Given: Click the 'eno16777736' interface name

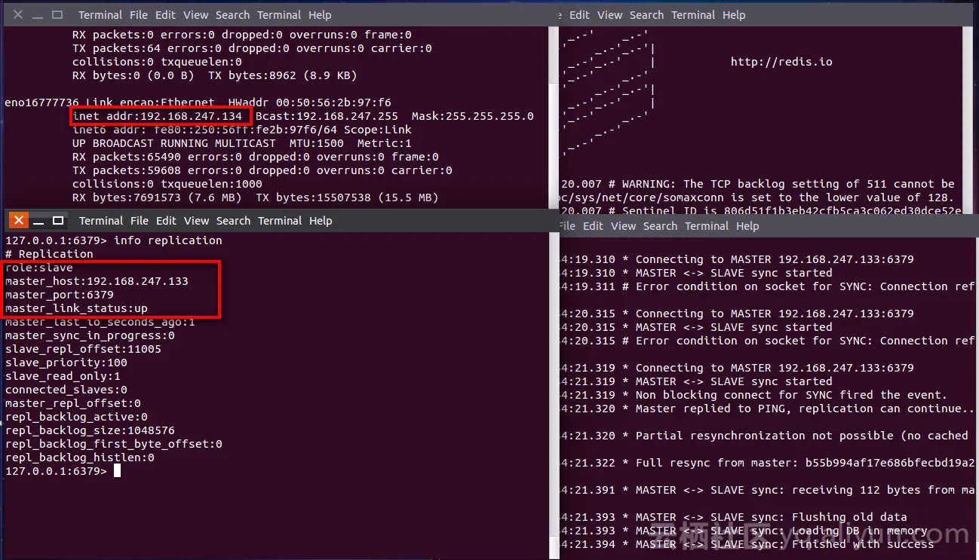Looking at the screenshot, I should (42, 103).
